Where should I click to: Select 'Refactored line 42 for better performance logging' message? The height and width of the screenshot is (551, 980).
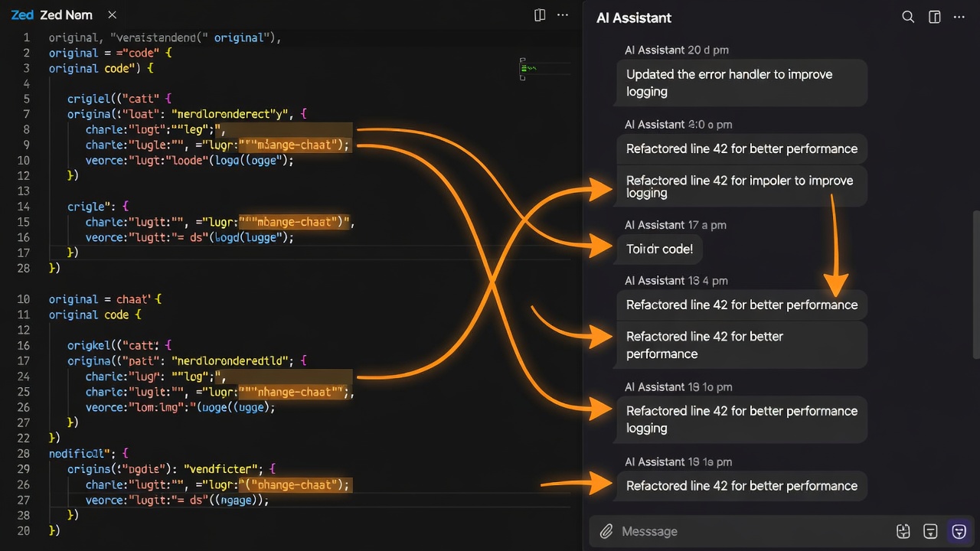point(741,419)
